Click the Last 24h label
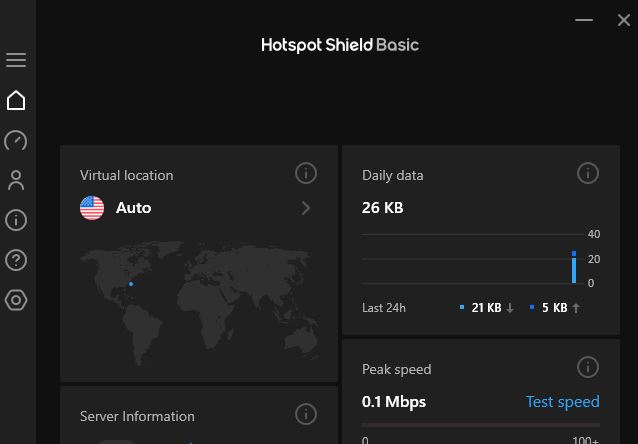 (384, 308)
